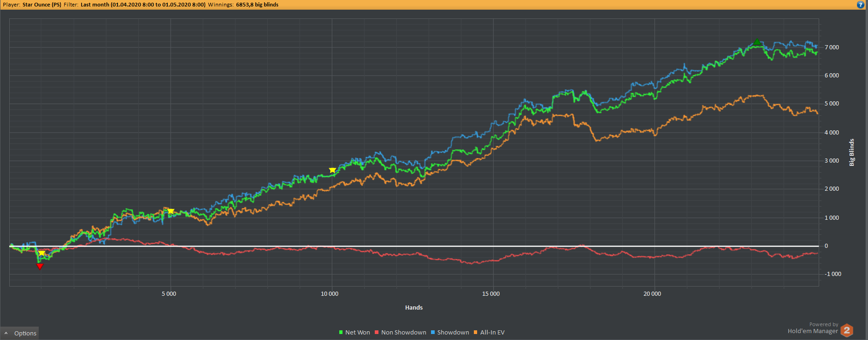The height and width of the screenshot is (340, 868).
Task: Click the winnings value "6853,8 big blinds"
Action: coord(257,5)
